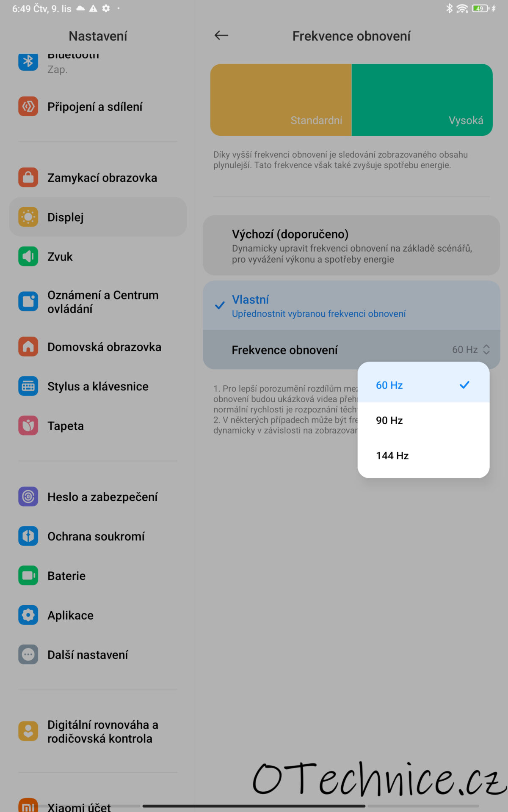The width and height of the screenshot is (508, 812).
Task: Tap the Baterie battery icon
Action: [x=28, y=576]
